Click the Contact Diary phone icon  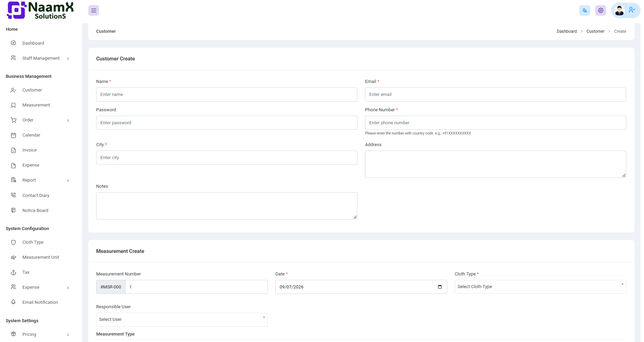coord(13,195)
